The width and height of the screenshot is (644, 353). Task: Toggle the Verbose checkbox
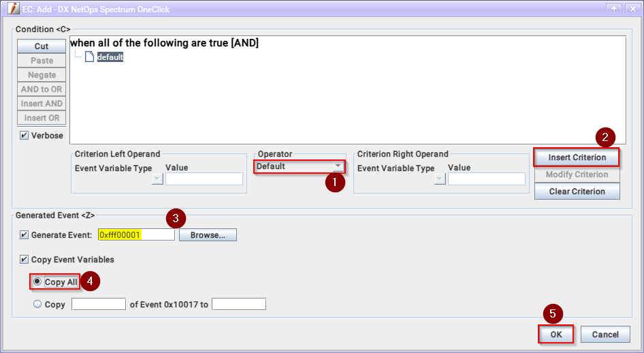[25, 136]
